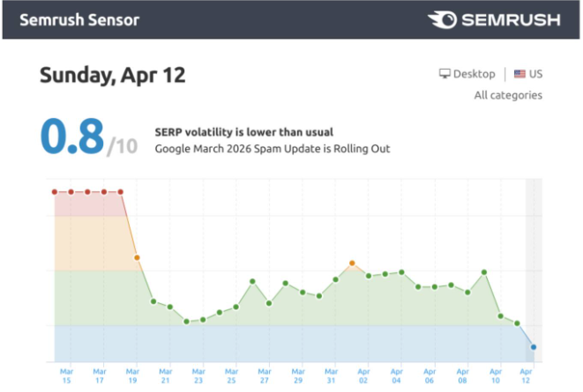Image resolution: width=583 pixels, height=392 pixels.
Task: Click the last red Mar 18 data point
Action: (x=121, y=192)
